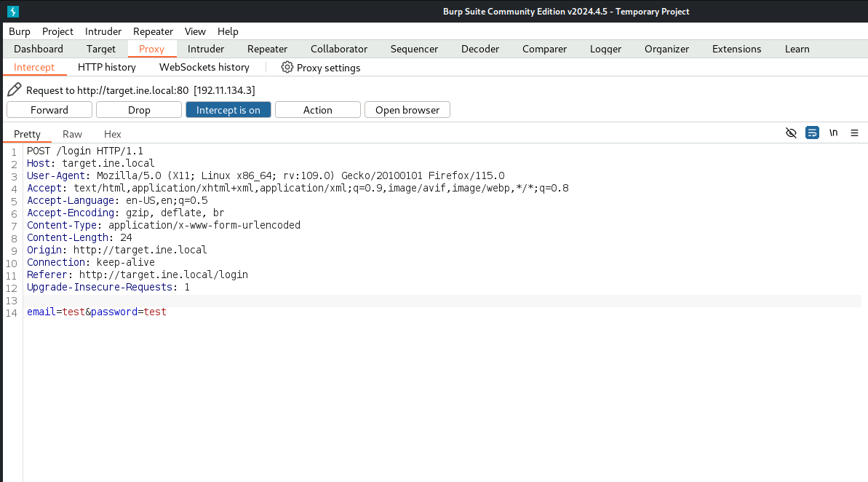Switch to the Intruder tool tab
Screen dimensions: 868x482
coord(205,49)
